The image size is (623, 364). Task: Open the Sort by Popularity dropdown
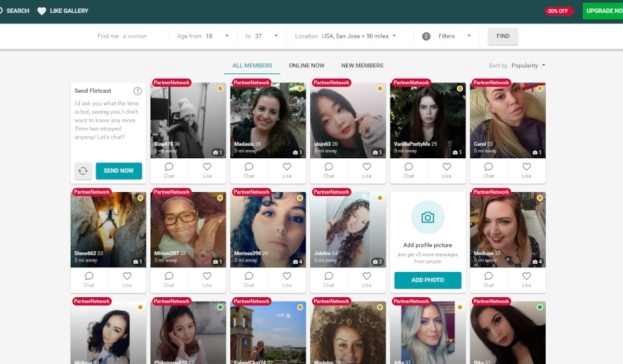[543, 66]
